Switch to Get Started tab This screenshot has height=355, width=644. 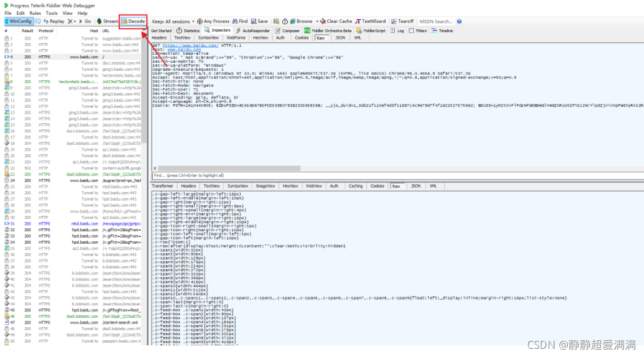point(161,31)
